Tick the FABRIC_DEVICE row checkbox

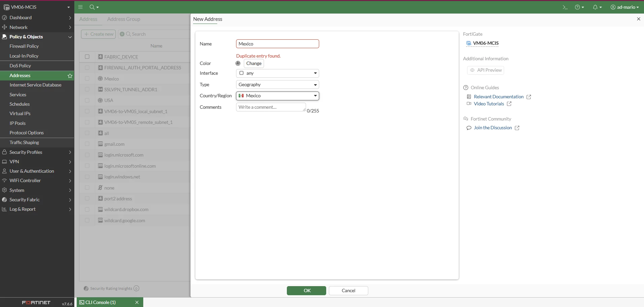point(87,57)
